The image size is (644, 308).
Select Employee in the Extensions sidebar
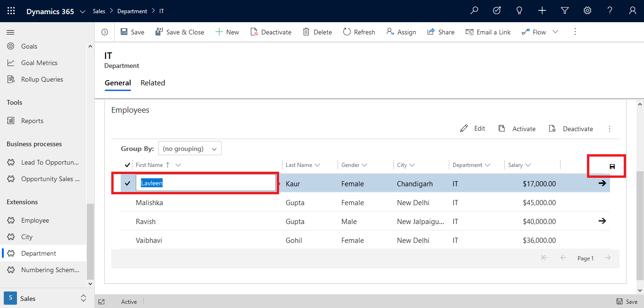click(x=36, y=220)
